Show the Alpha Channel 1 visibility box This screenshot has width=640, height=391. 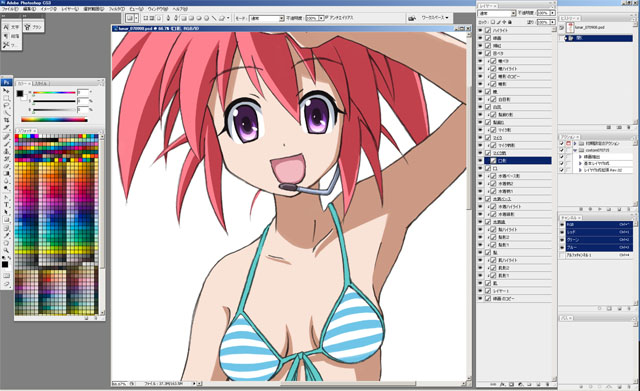coord(562,255)
